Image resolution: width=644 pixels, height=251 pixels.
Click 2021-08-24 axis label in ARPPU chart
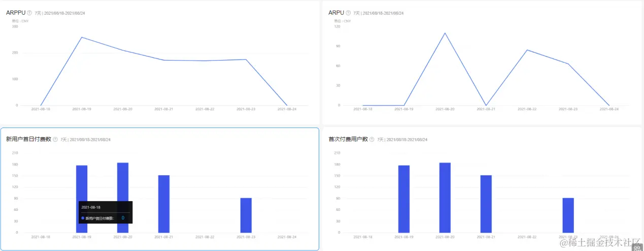287,109
